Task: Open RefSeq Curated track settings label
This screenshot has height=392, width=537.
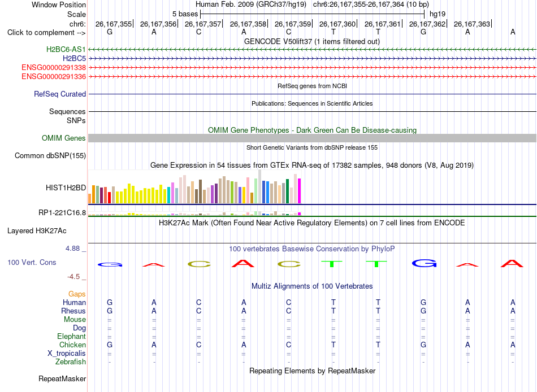Action: (59, 94)
